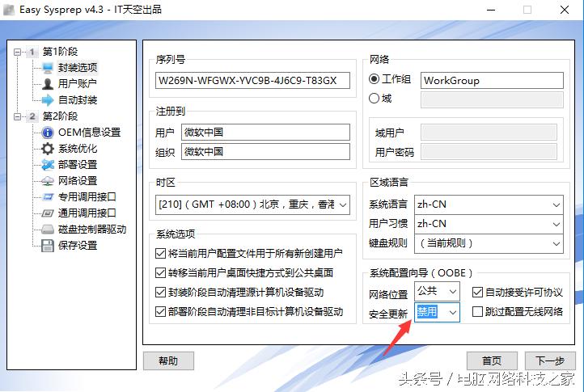
Task: Enable 跳过配置无线网络 checkbox
Action: tap(477, 312)
